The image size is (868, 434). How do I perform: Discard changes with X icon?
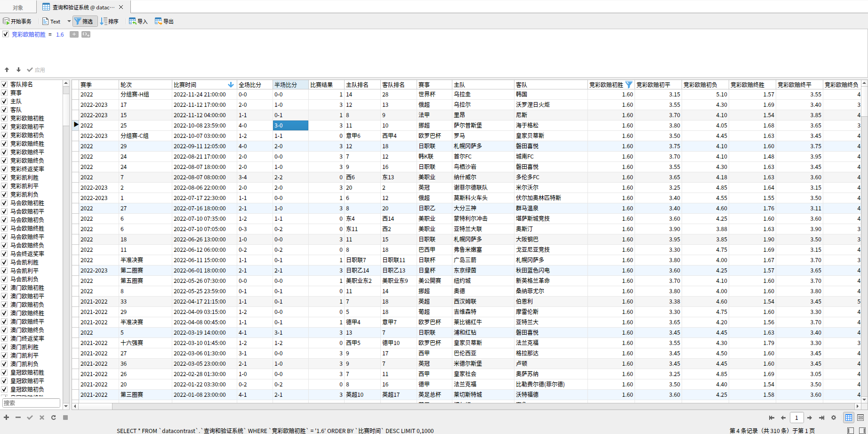click(41, 418)
